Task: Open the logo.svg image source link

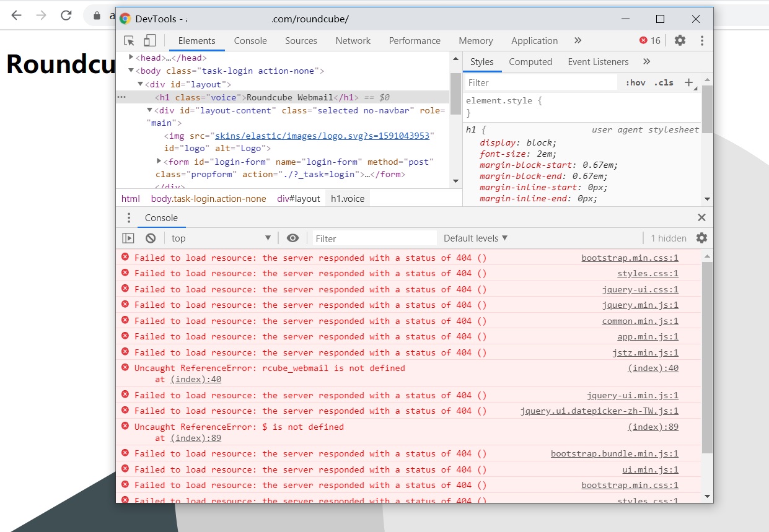Action: click(322, 136)
